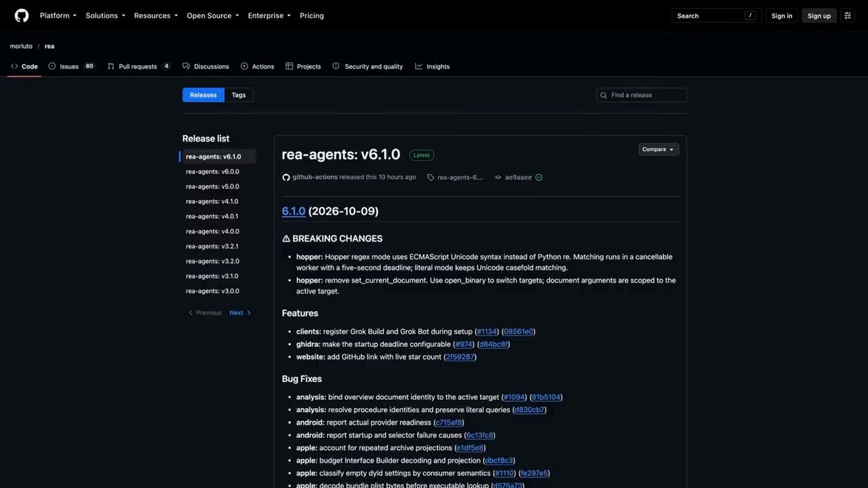
Task: Click the GitHub logo icon
Action: tap(22, 16)
